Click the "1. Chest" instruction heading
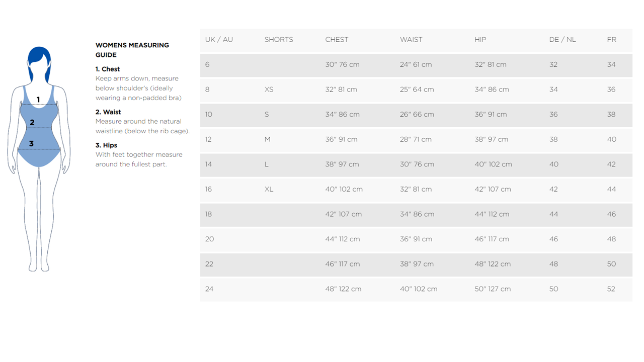 (x=108, y=69)
